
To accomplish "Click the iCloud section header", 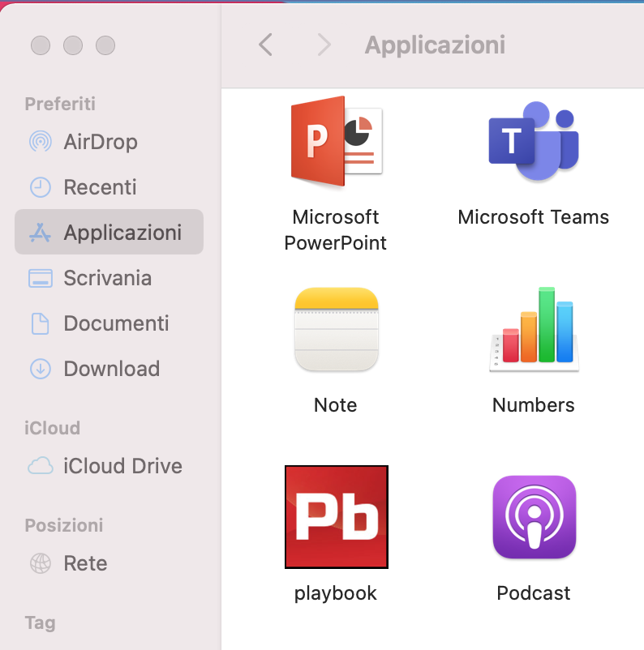I will (52, 428).
